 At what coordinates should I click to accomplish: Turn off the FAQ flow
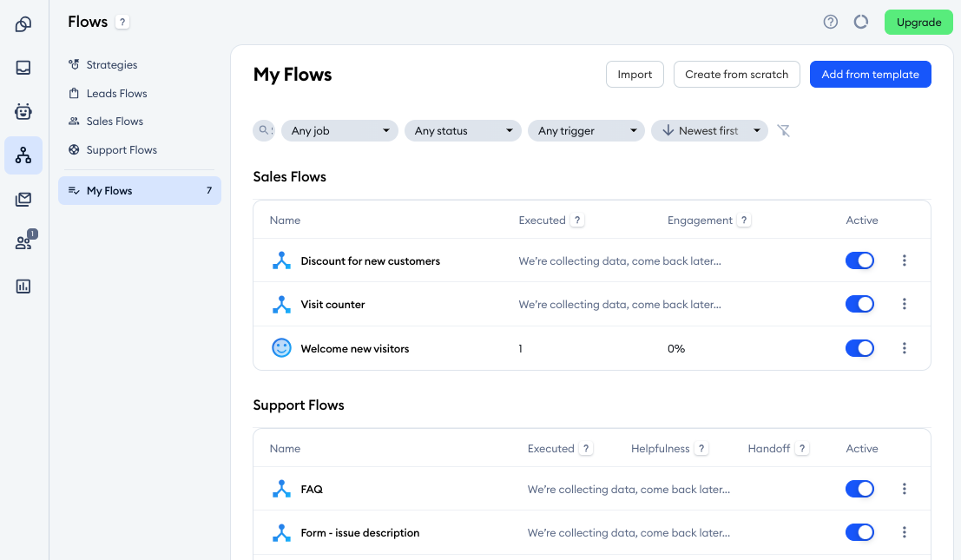(859, 489)
